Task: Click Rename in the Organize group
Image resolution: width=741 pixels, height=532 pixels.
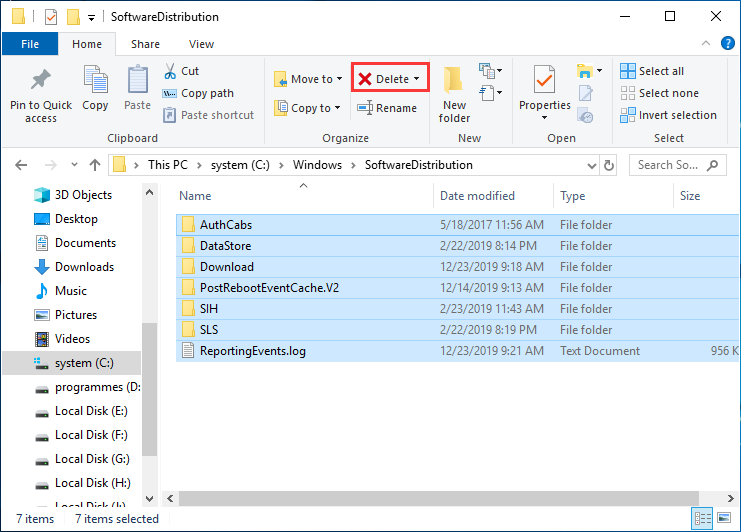Action: point(387,108)
